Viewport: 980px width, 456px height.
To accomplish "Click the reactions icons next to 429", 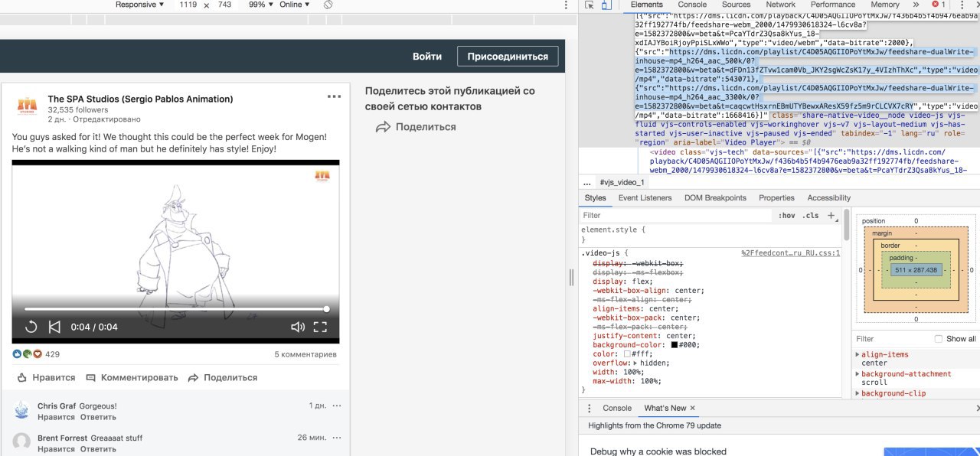I will 28,354.
